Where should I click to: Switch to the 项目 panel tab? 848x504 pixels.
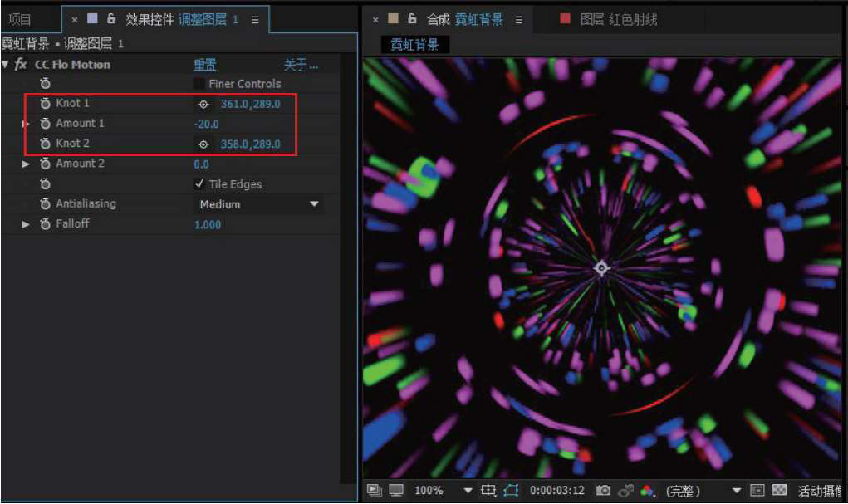pyautogui.click(x=20, y=19)
